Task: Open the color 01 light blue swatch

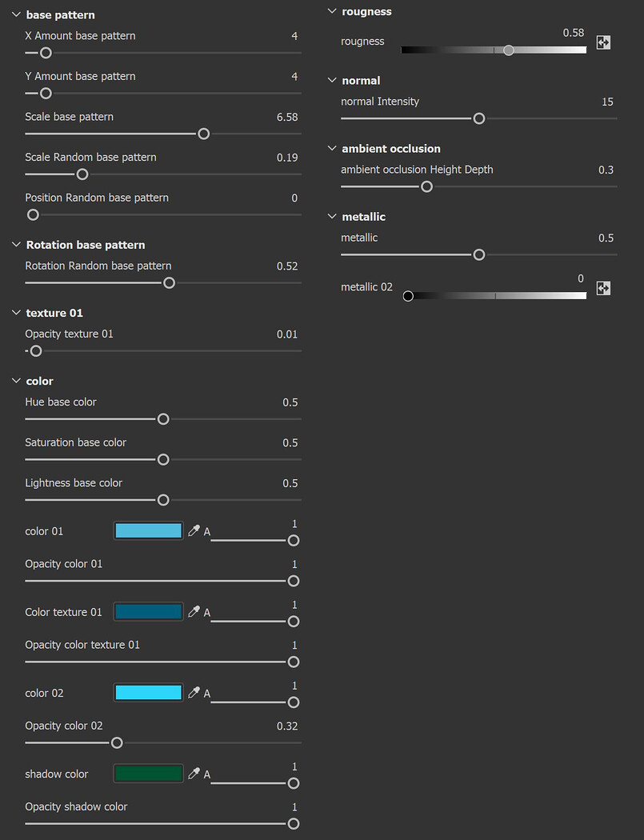Action: 148,531
